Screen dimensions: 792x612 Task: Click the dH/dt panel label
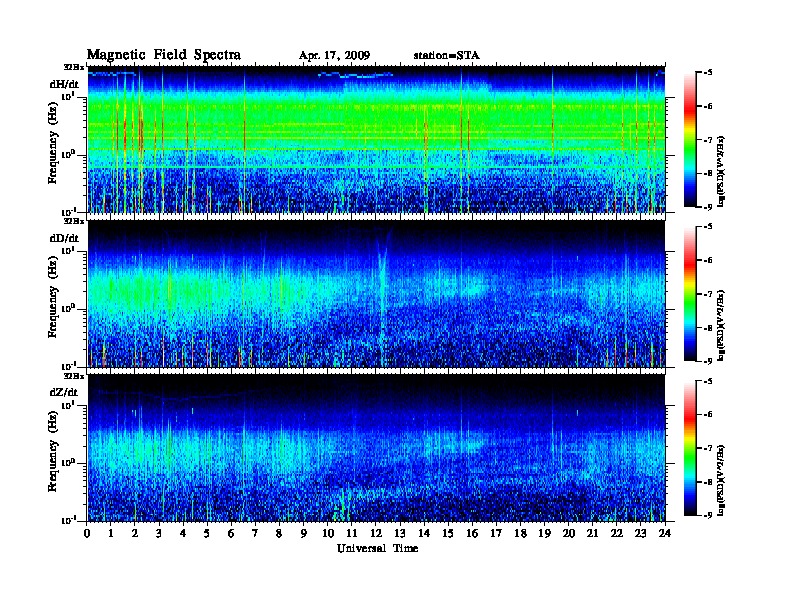(64, 84)
